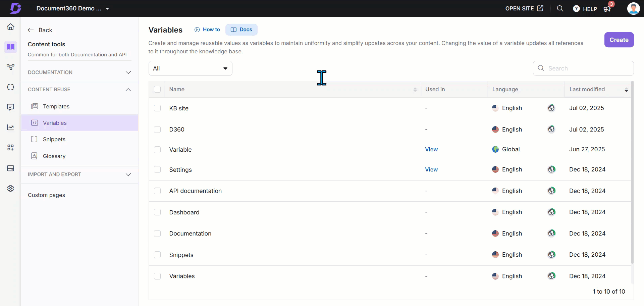Click the external-link icon beside OPEN SITE
The height and width of the screenshot is (306, 644).
coord(540,8)
